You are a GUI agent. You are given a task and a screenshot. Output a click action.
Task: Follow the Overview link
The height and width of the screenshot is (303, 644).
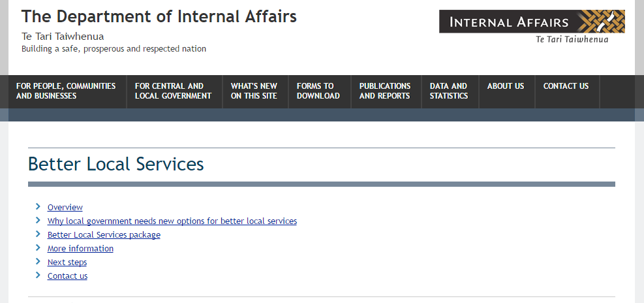[65, 207]
